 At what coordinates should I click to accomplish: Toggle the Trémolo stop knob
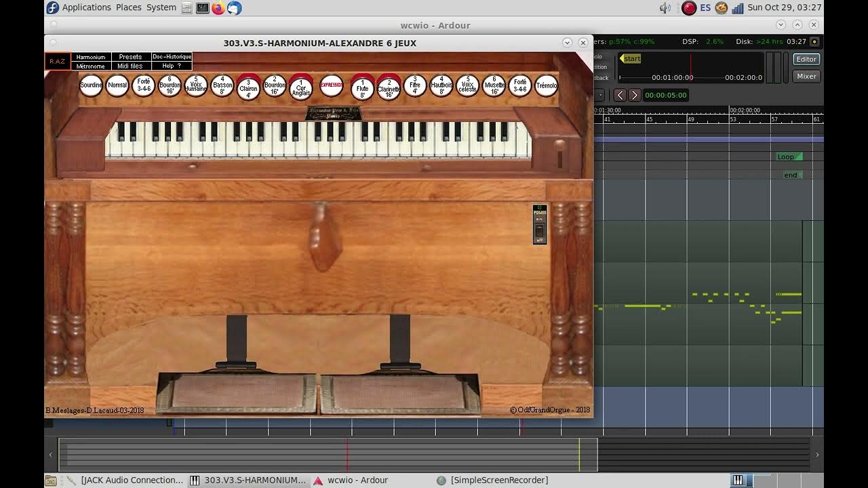click(x=547, y=85)
